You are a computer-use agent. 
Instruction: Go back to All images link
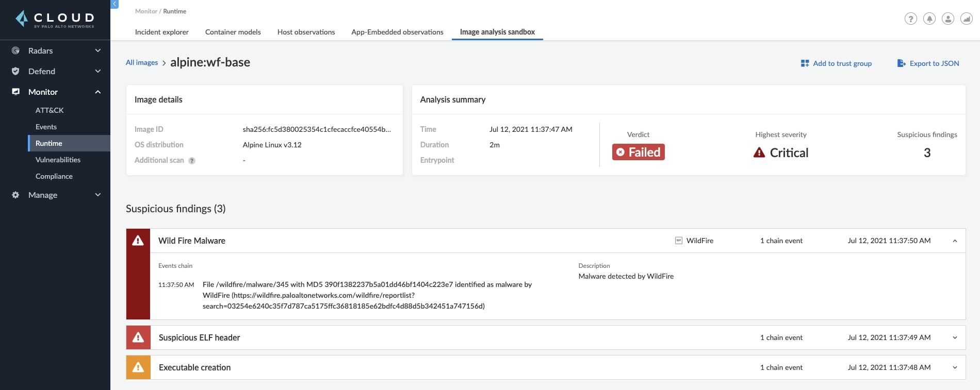click(x=142, y=62)
